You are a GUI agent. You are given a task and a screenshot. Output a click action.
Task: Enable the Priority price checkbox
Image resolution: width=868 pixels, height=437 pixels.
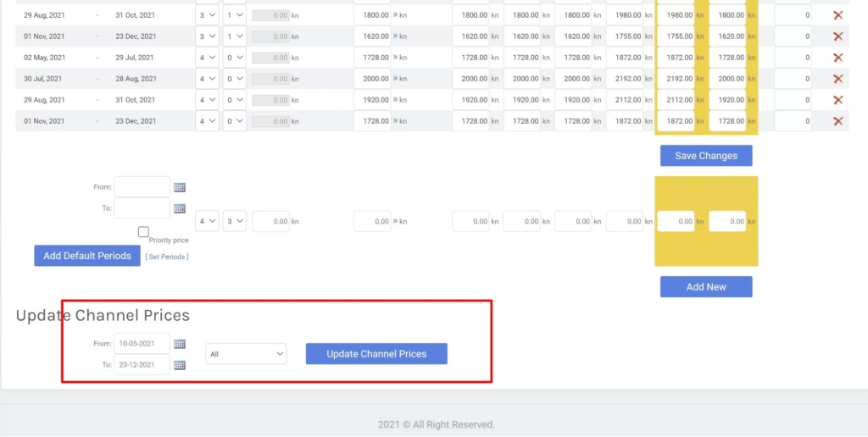143,232
